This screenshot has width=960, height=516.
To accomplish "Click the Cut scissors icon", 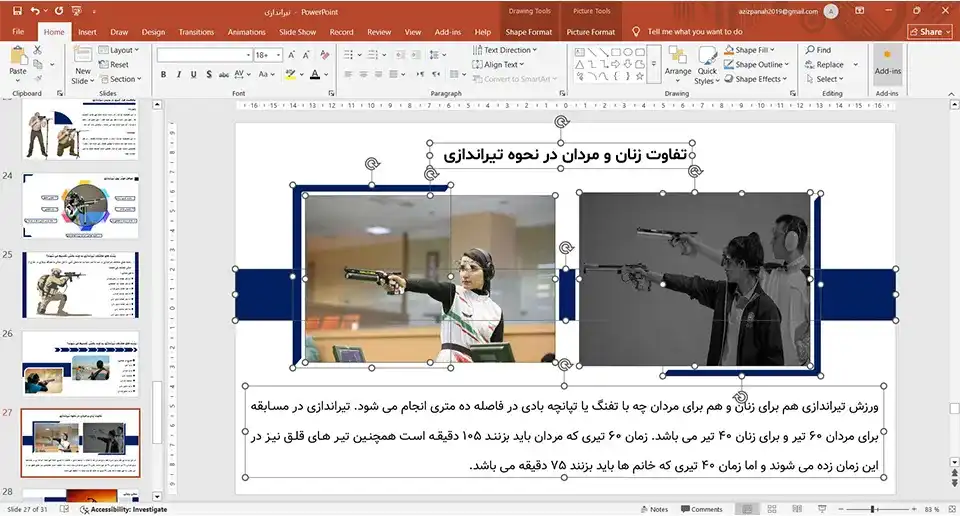I will (x=38, y=50).
